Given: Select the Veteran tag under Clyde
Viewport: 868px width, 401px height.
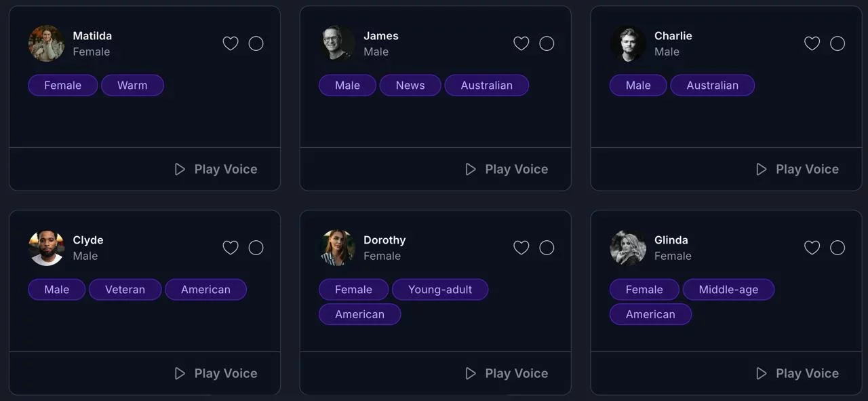Looking at the screenshot, I should 125,290.
